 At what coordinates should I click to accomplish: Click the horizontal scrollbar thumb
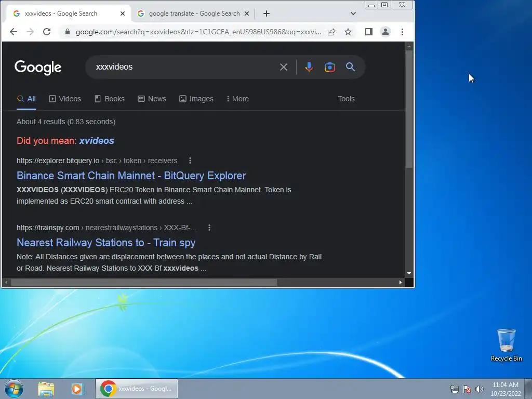[x=144, y=282]
